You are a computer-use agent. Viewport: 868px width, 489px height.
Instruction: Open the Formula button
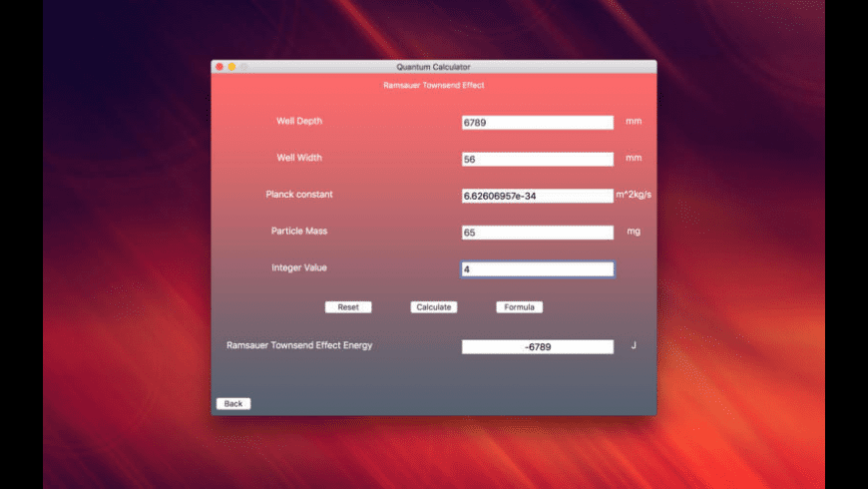pyautogui.click(x=519, y=306)
